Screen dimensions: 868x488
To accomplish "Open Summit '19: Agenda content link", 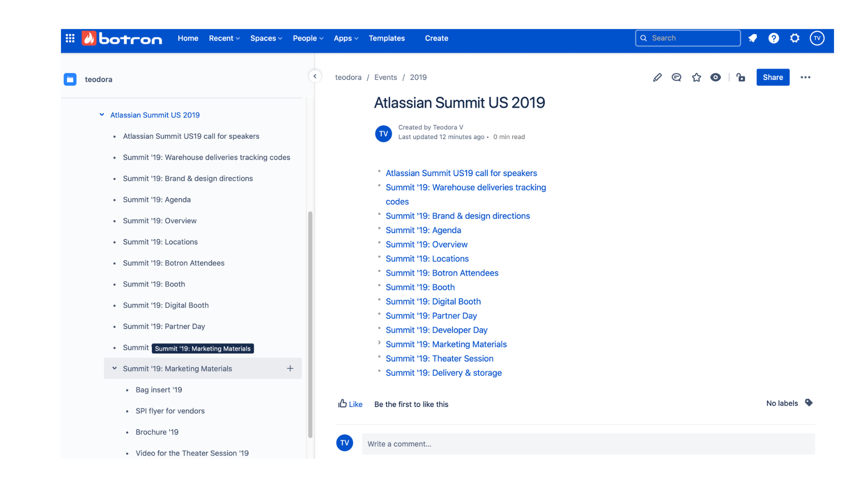I will point(423,230).
